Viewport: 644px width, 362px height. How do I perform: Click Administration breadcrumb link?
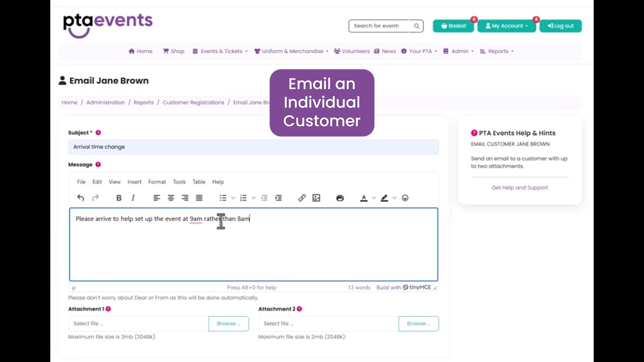coord(106,103)
